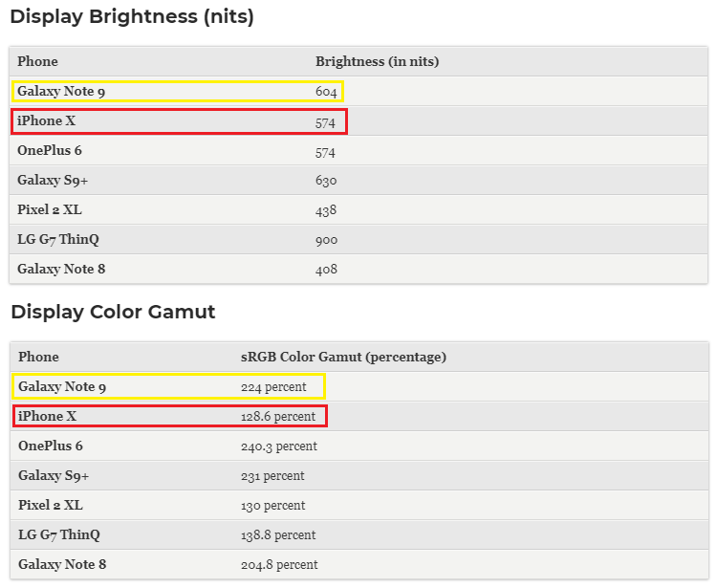Select OnePlus 6 240.3 percent value

point(279,446)
